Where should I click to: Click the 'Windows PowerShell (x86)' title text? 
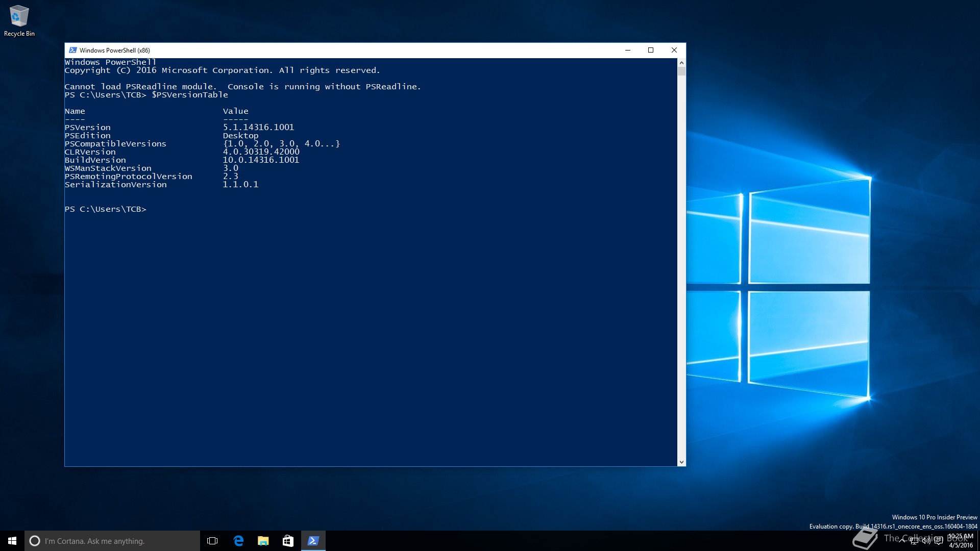point(115,50)
